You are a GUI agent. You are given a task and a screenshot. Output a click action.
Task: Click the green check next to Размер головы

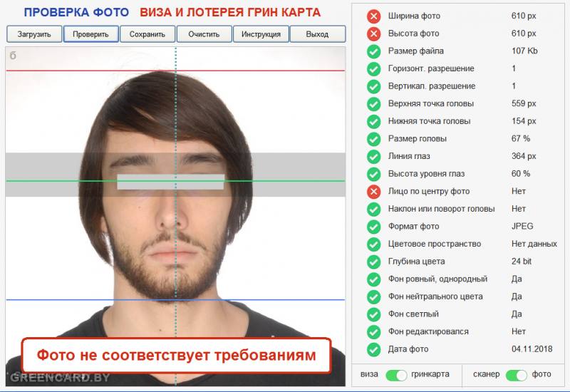coord(373,139)
